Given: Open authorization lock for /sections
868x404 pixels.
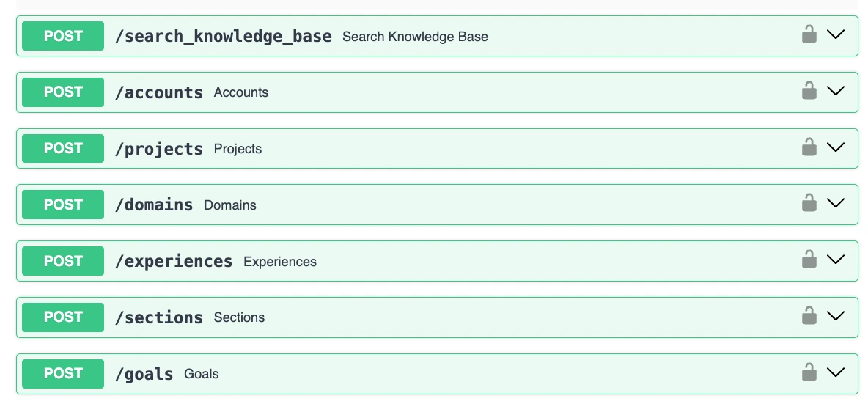Looking at the screenshot, I should pos(809,316).
